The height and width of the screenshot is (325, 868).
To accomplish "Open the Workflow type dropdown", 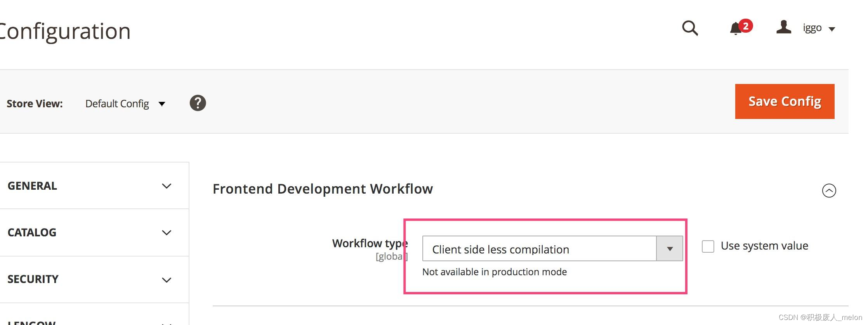I will 669,248.
